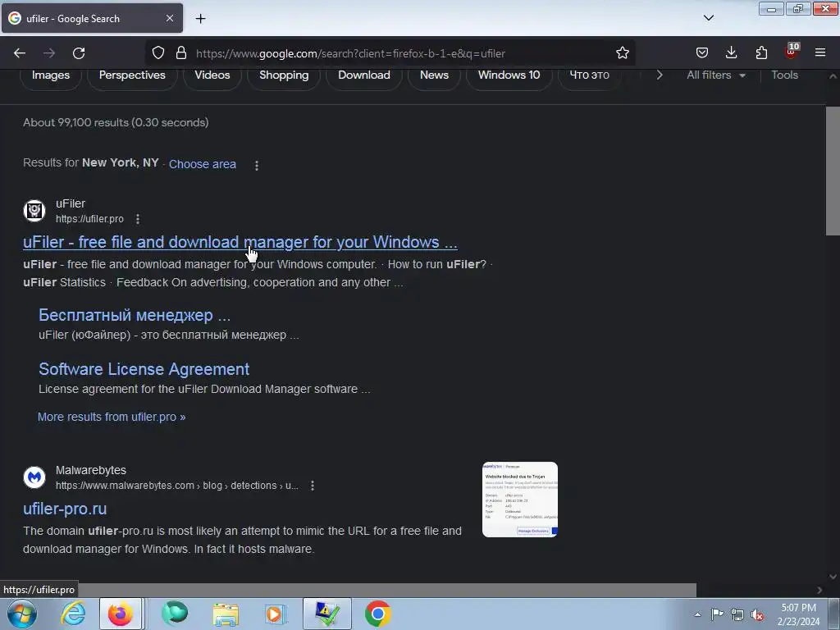Open site security padlock info
Viewport: 840px width, 630px height.
coord(181,53)
